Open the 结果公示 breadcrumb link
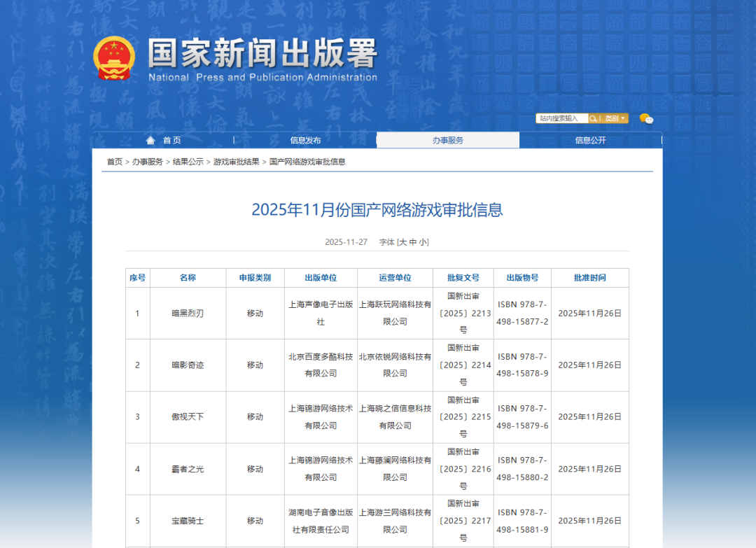 click(188, 162)
